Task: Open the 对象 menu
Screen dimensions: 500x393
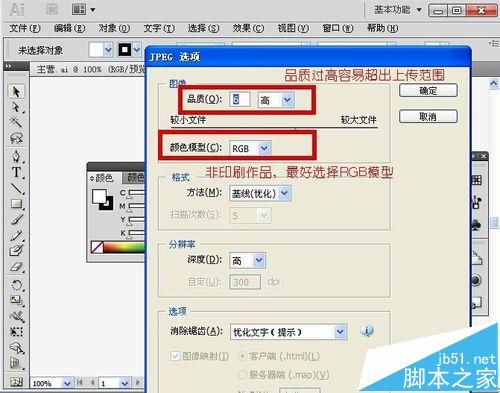Action: 114,28
